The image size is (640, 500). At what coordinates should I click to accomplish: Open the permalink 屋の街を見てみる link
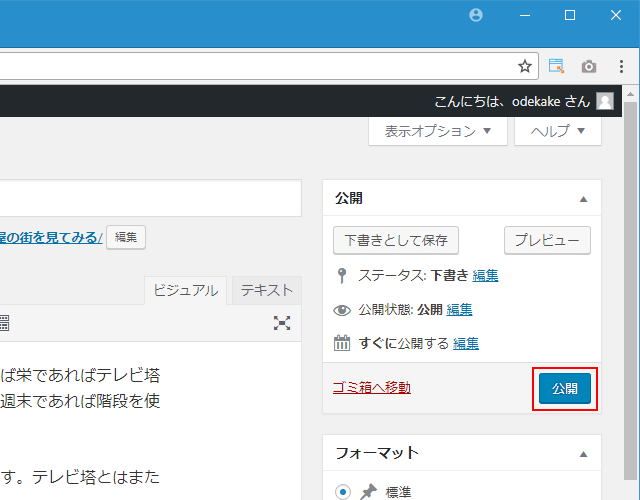(x=51, y=237)
